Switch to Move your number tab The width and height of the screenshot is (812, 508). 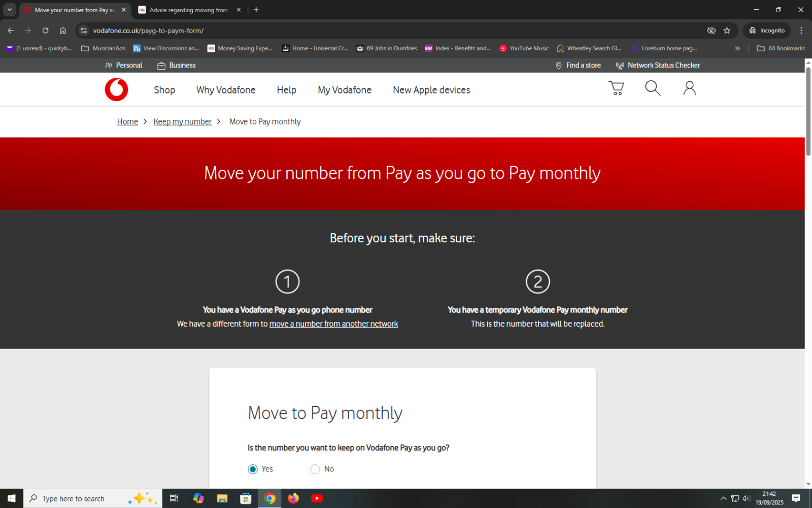point(74,10)
